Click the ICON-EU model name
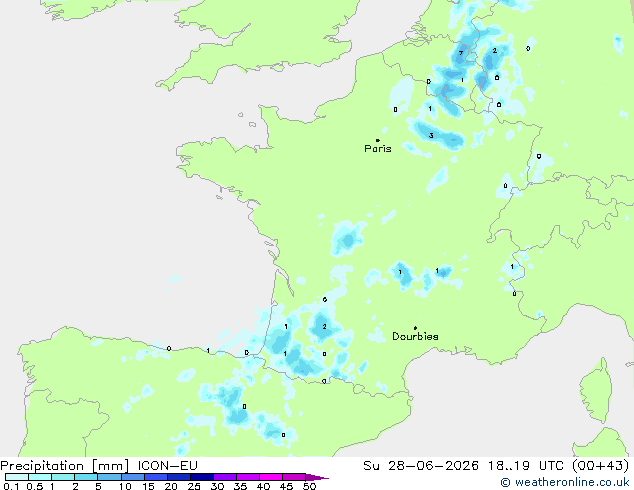634x490 pixels. [168, 466]
